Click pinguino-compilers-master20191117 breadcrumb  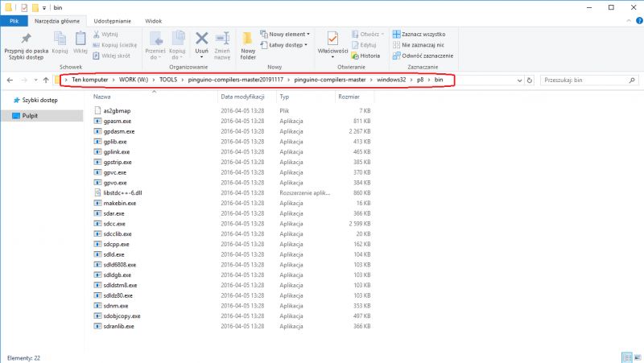click(236, 80)
